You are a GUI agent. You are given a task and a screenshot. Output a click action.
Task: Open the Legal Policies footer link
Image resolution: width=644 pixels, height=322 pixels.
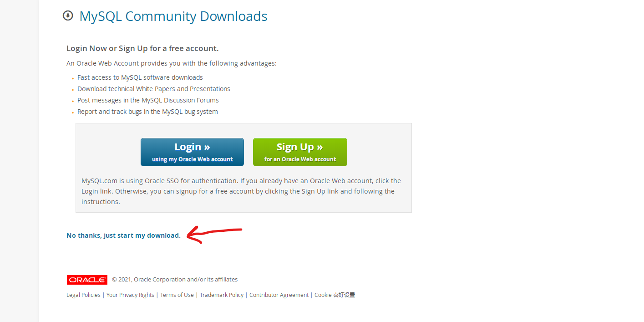pos(83,295)
